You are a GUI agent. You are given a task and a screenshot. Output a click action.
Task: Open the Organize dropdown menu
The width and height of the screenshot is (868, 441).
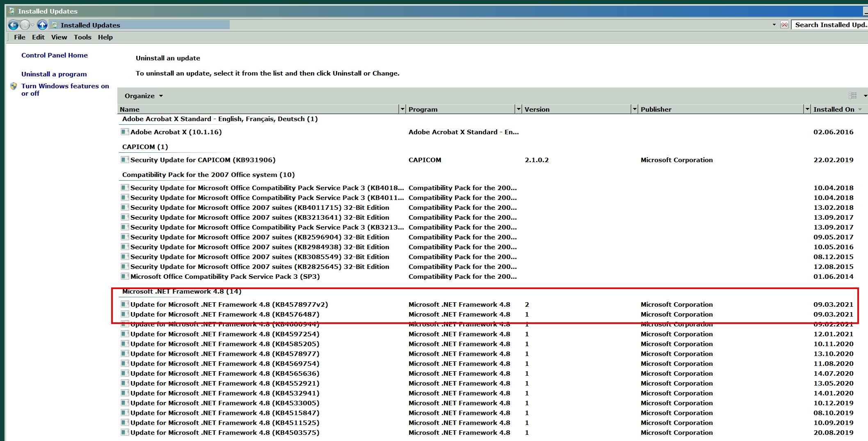pyautogui.click(x=144, y=96)
